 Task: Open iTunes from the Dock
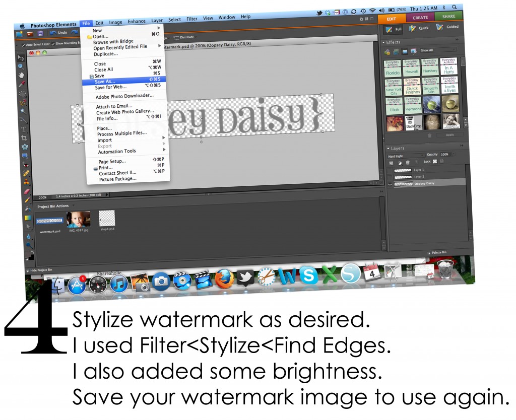(x=119, y=284)
